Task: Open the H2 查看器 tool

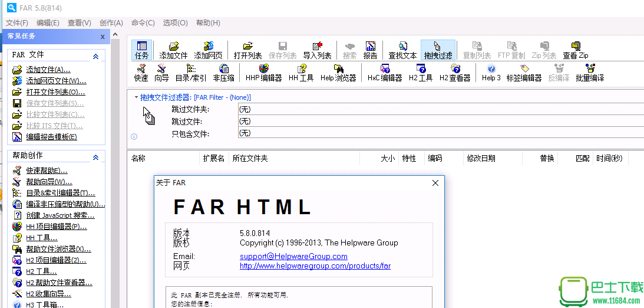Action: (455, 73)
